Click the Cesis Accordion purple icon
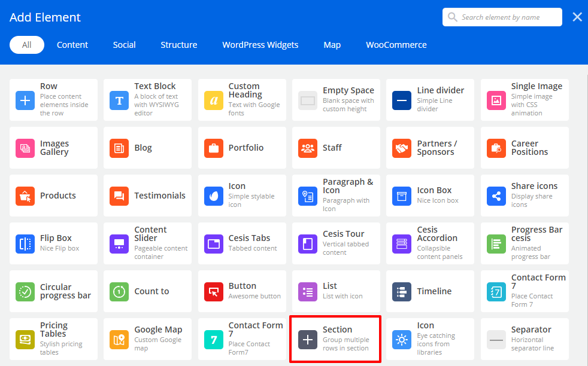 [x=402, y=244]
